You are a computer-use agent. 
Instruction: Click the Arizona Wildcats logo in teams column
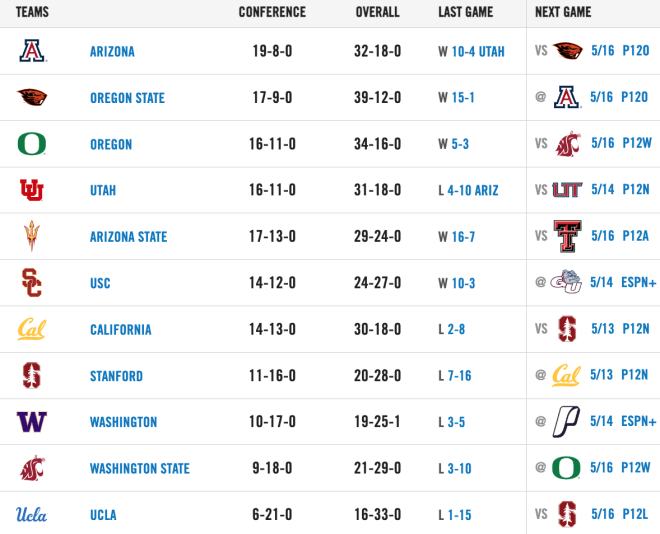click(x=32, y=51)
